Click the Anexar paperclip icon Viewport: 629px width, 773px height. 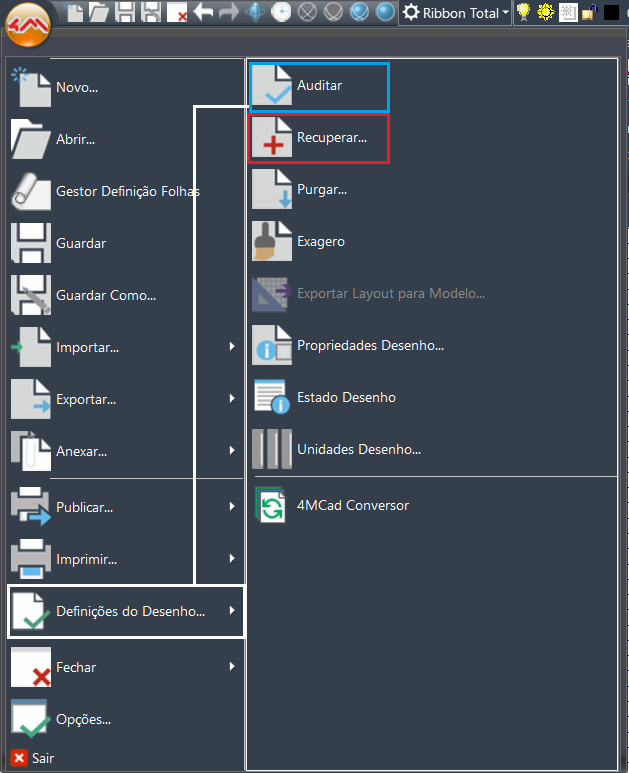pyautogui.click(x=31, y=451)
